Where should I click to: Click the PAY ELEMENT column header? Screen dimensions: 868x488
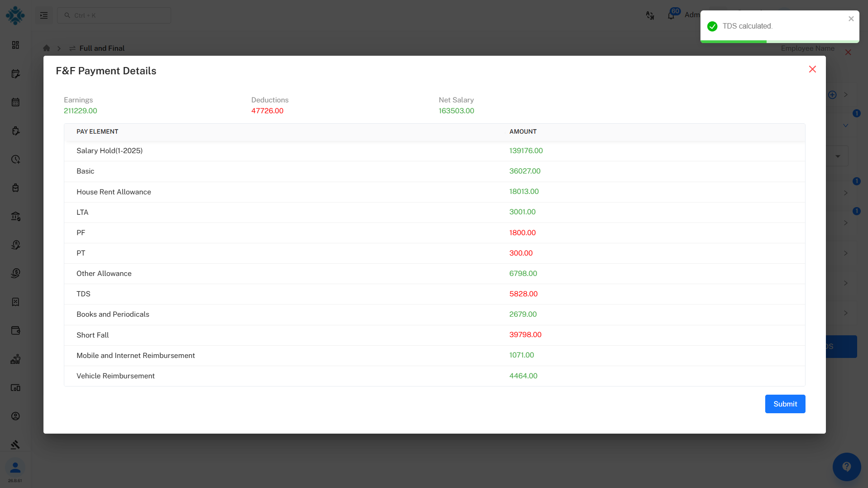tap(97, 131)
